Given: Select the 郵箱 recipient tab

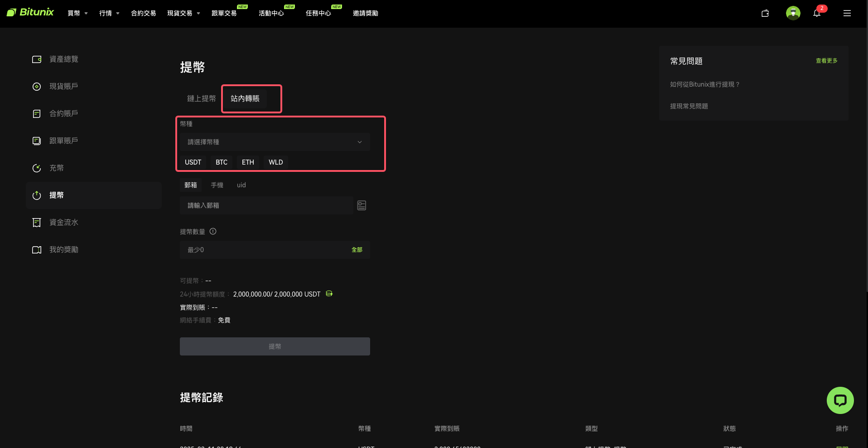Looking at the screenshot, I should (191, 185).
